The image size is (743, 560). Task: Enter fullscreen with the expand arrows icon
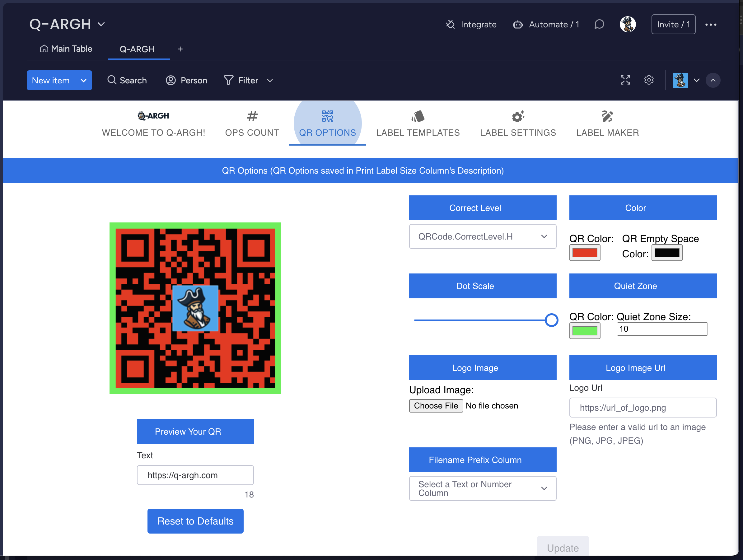(625, 80)
